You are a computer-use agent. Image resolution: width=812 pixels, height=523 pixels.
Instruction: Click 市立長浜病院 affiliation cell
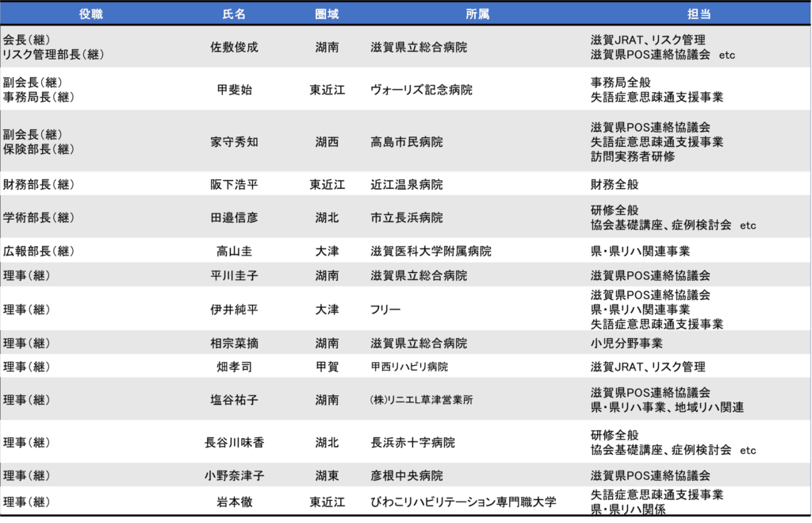pyautogui.click(x=407, y=217)
